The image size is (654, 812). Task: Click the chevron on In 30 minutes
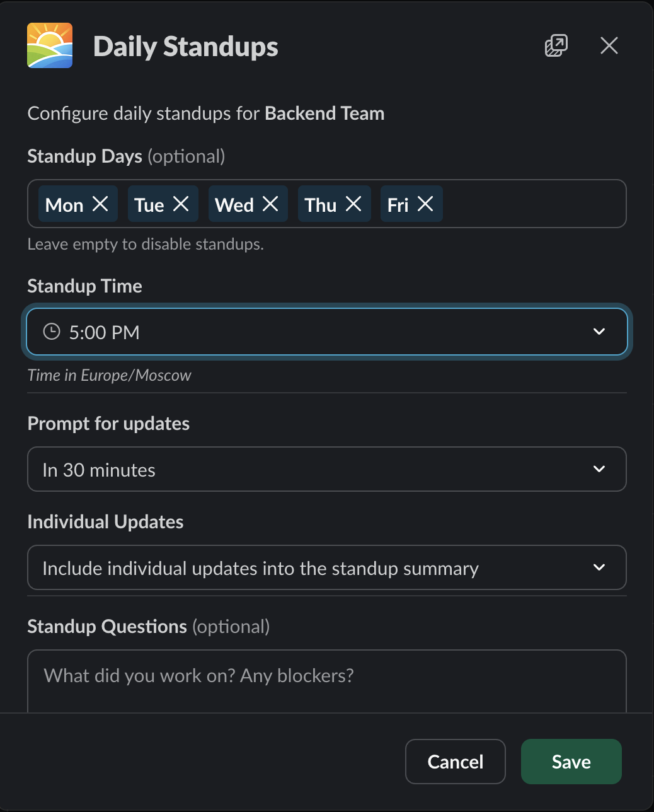[599, 469]
